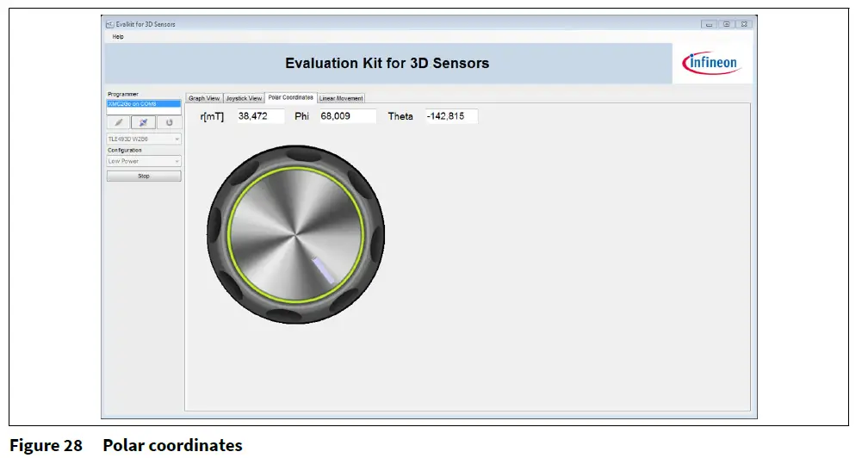Click the Configuration label

tap(125, 150)
